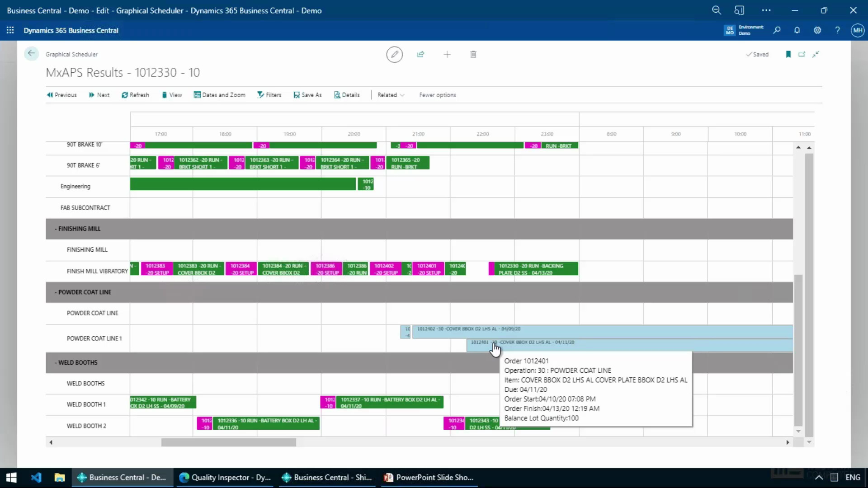
Task: Click the bookmark icon
Action: click(788, 54)
